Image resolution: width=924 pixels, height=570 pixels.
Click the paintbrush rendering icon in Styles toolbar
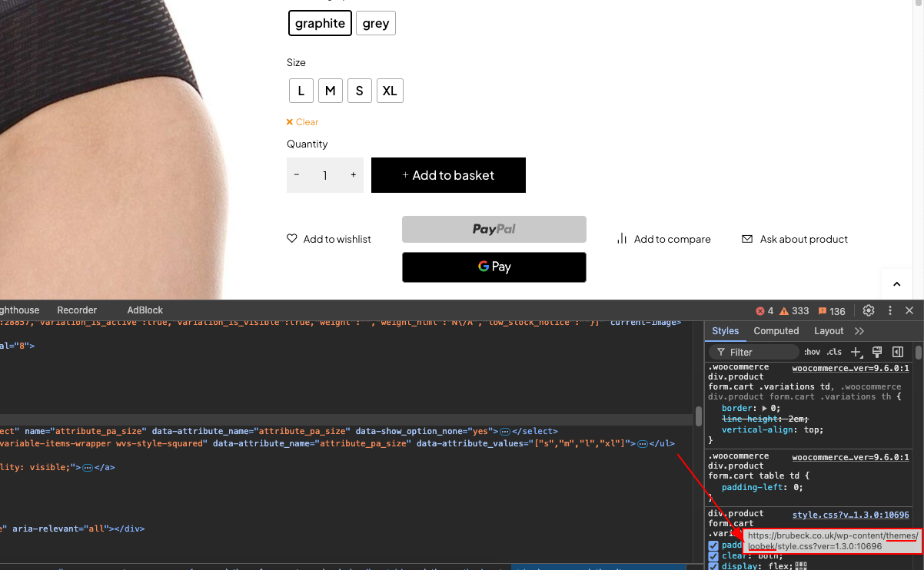point(876,352)
